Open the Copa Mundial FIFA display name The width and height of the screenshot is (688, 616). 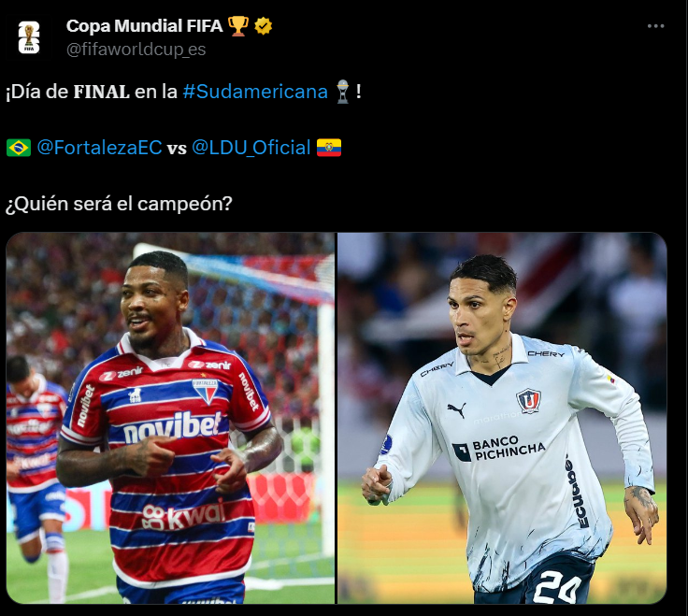[x=144, y=26]
